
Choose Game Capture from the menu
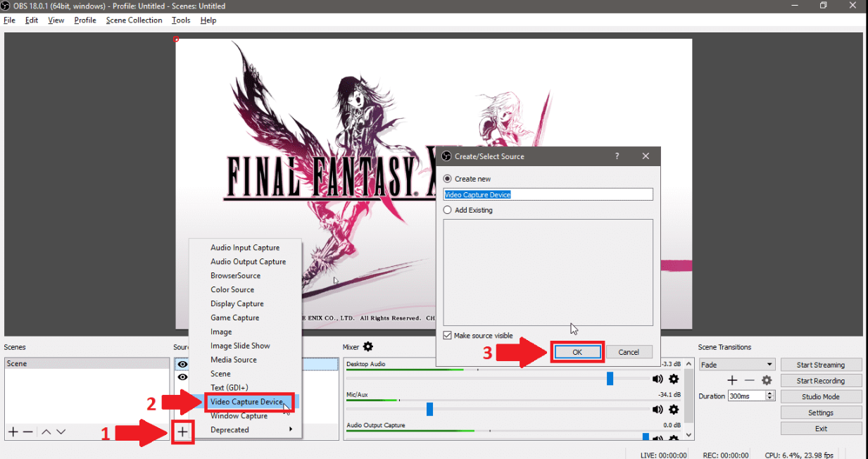click(245, 318)
